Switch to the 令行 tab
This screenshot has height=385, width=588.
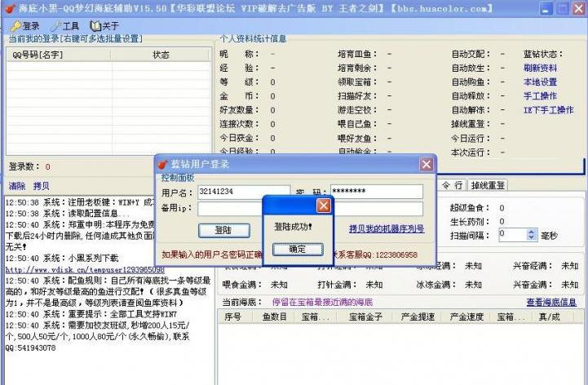pyautogui.click(x=452, y=185)
